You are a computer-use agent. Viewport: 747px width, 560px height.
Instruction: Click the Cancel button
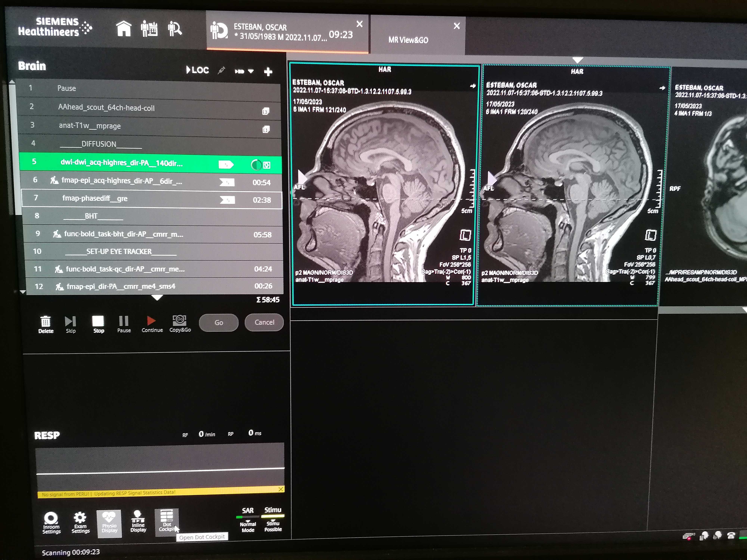[x=264, y=322]
